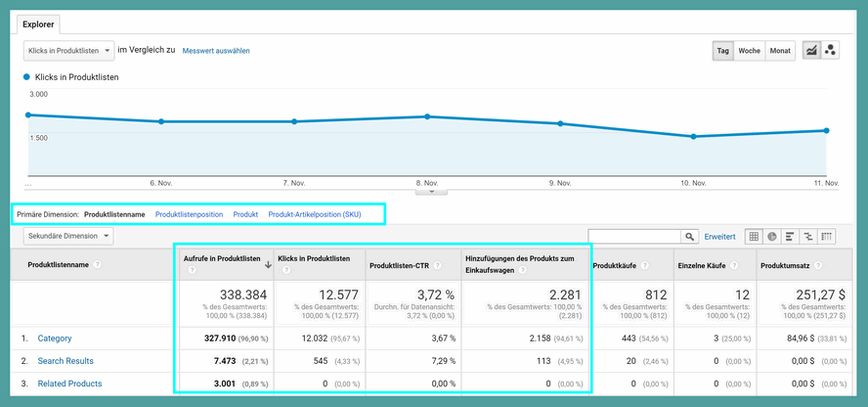
Task: Click chart data point for 10. Nov.
Action: coord(693,136)
